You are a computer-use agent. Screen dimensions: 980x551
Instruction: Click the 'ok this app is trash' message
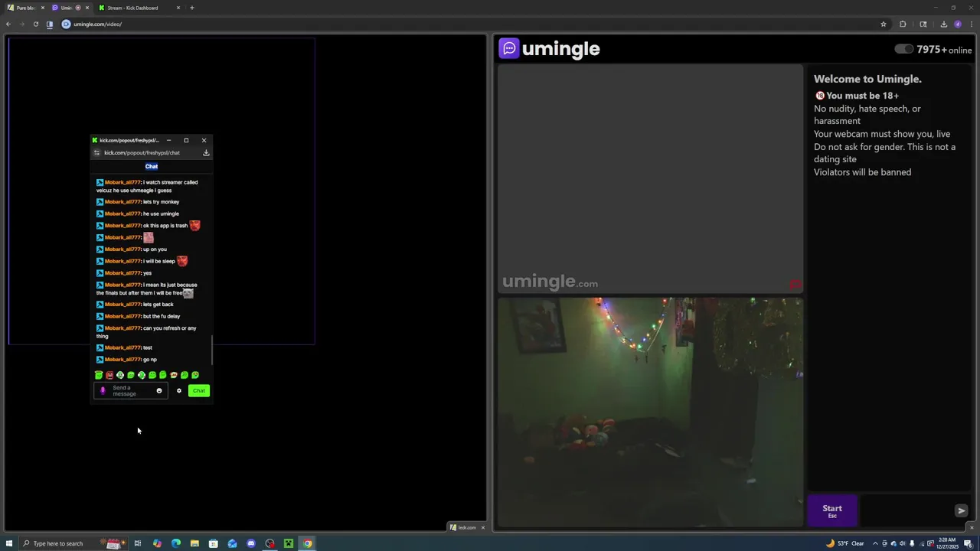click(149, 226)
